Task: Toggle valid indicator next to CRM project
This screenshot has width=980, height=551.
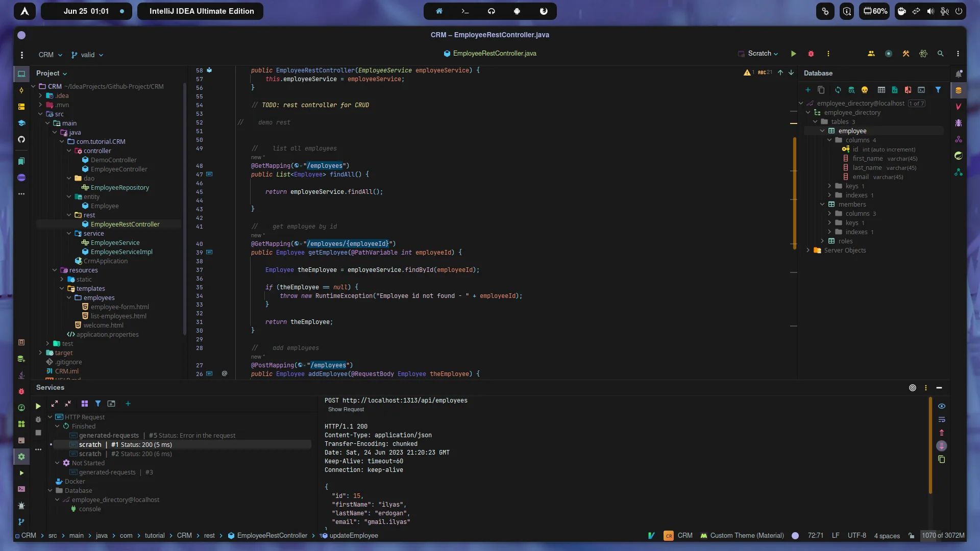Action: (x=86, y=55)
